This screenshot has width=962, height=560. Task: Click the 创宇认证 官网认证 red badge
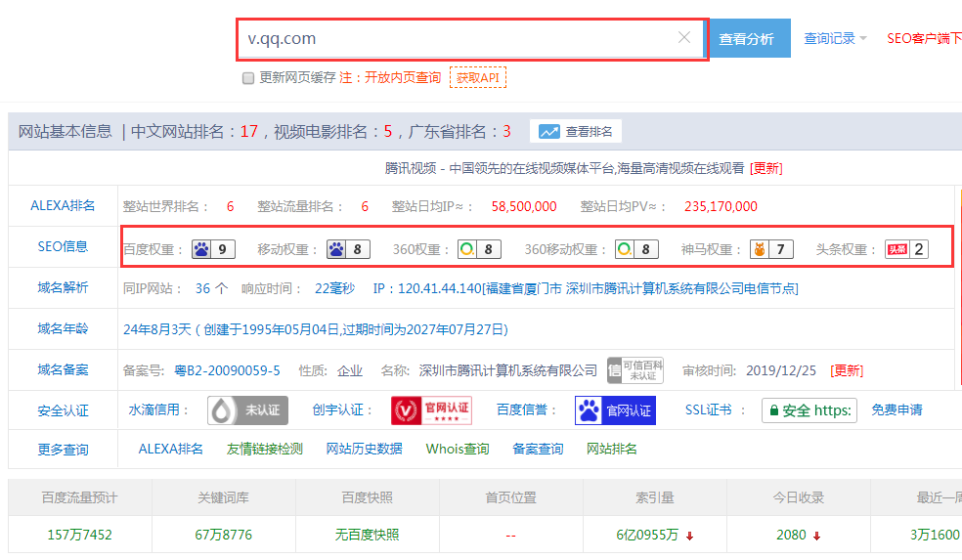[431, 410]
